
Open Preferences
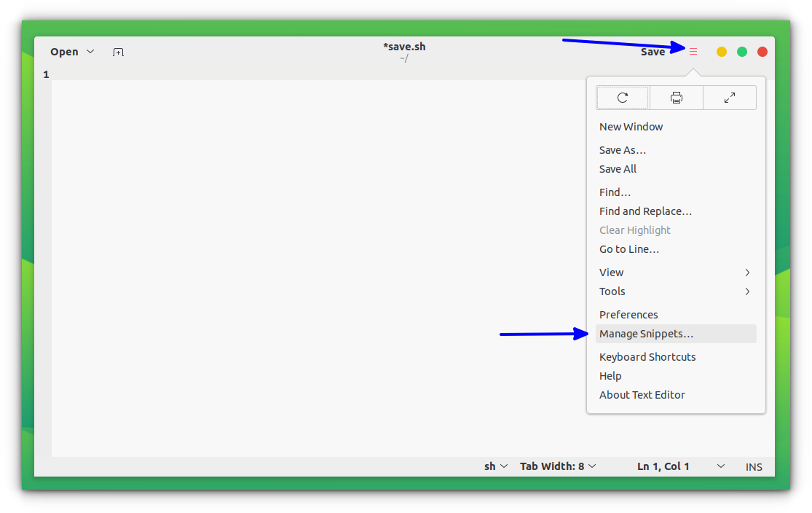point(628,314)
